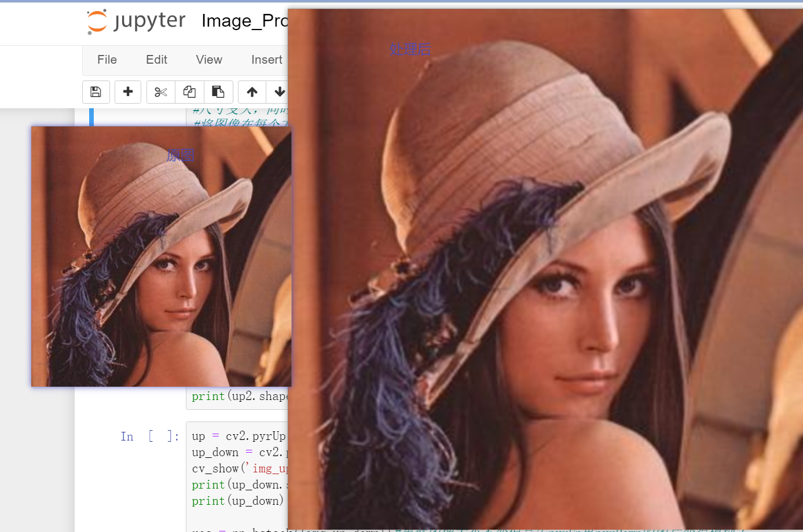The image size is (803, 532).
Task: Move the selected cell down
Action: point(278,92)
